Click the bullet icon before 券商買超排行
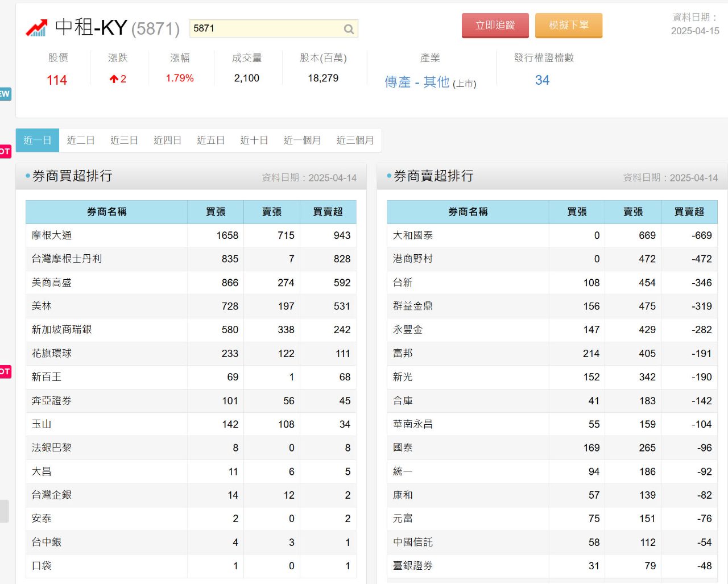Image resolution: width=728 pixels, height=584 pixels. point(24,176)
